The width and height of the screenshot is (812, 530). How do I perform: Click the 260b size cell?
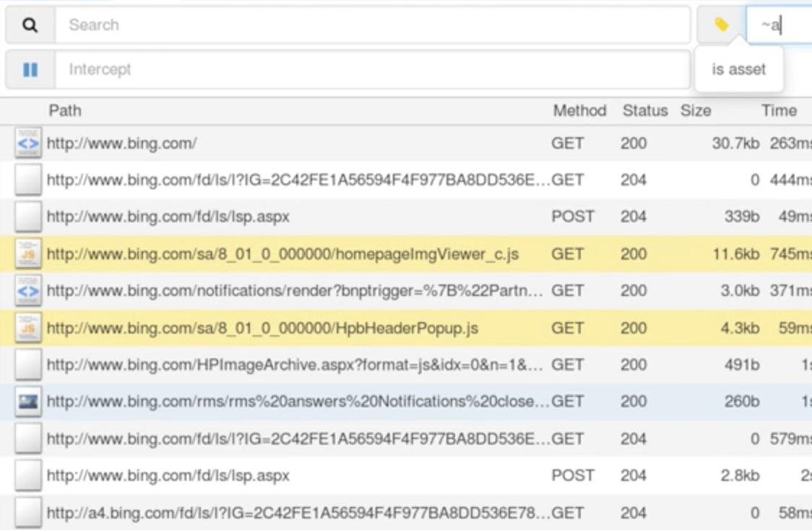pos(742,401)
